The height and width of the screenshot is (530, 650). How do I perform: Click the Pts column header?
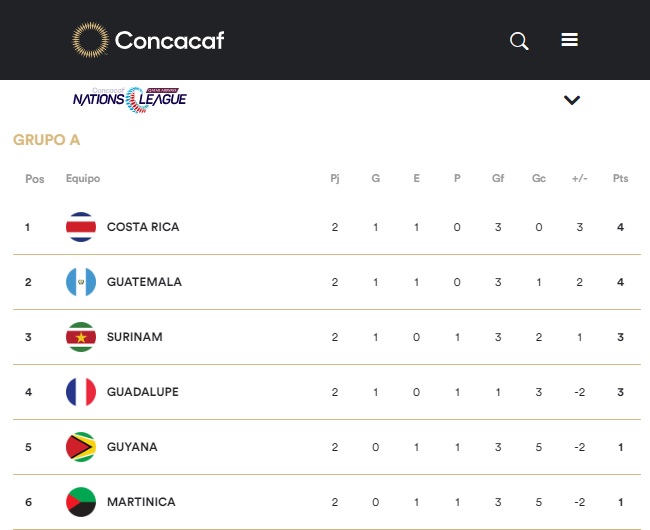click(620, 179)
